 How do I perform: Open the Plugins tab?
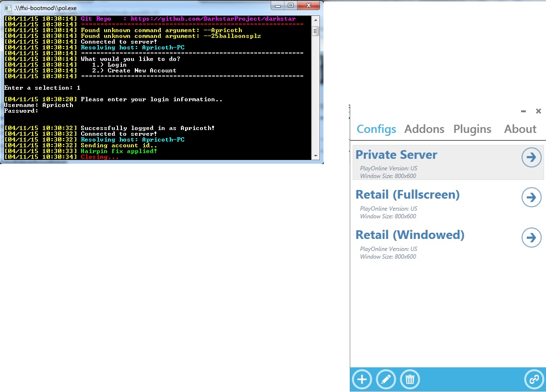pyautogui.click(x=472, y=129)
